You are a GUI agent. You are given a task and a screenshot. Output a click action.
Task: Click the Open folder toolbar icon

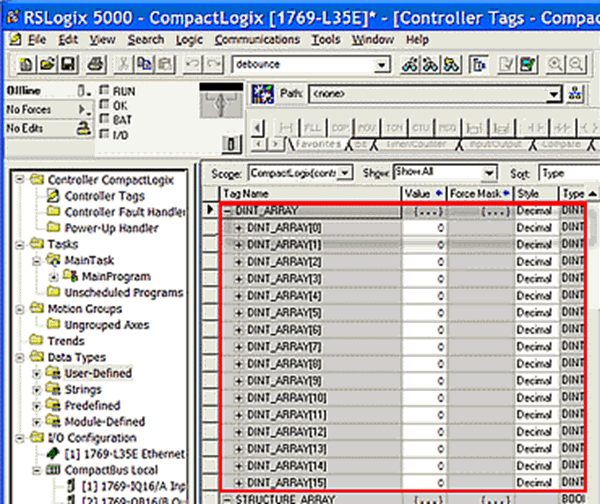[47, 64]
